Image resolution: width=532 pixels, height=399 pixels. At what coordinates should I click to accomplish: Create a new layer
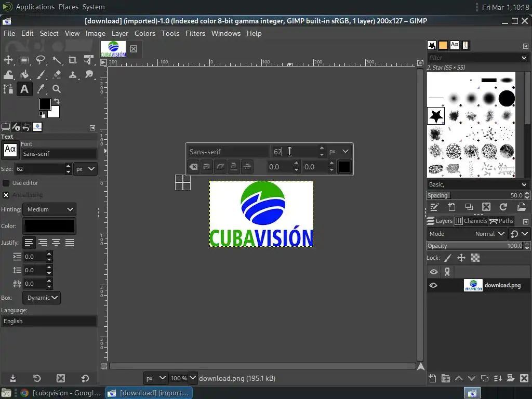432,378
